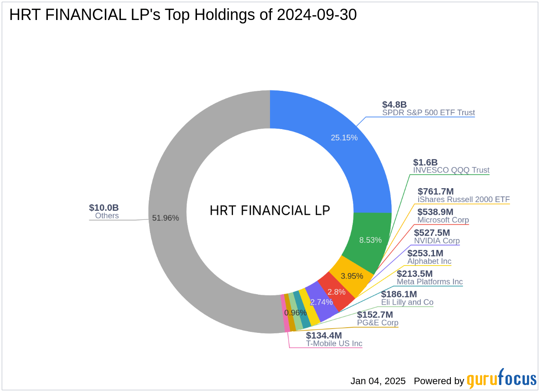Click the Meta Platforms Inc label

[430, 282]
